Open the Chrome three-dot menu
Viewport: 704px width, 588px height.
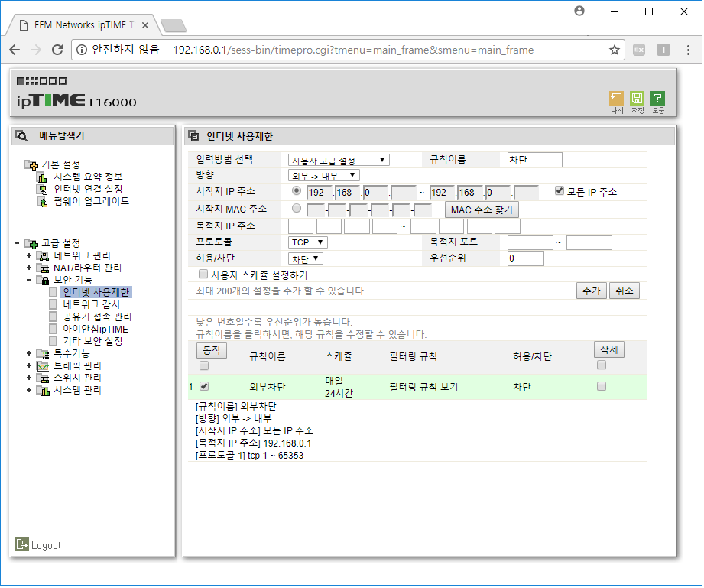[x=689, y=50]
